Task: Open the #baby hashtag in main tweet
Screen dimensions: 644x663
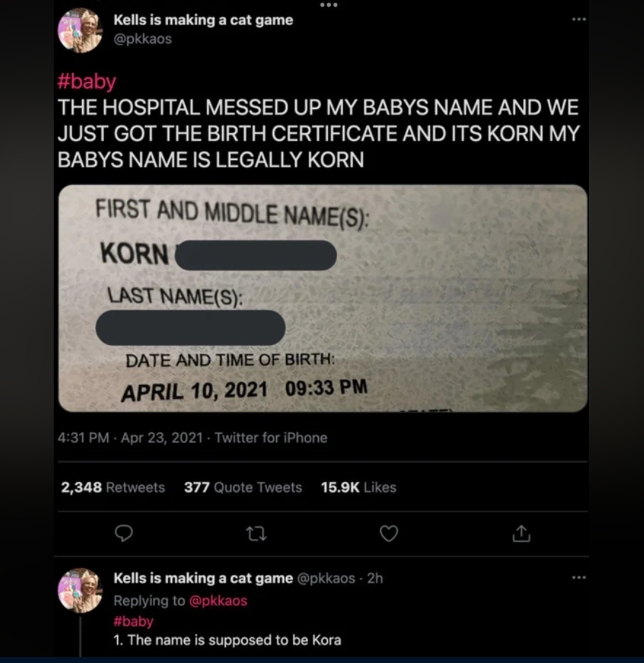Action: pos(87,82)
